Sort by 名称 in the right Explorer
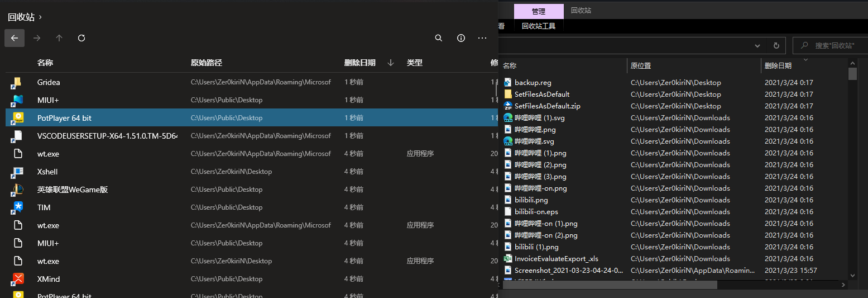The height and width of the screenshot is (298, 868). coord(510,66)
